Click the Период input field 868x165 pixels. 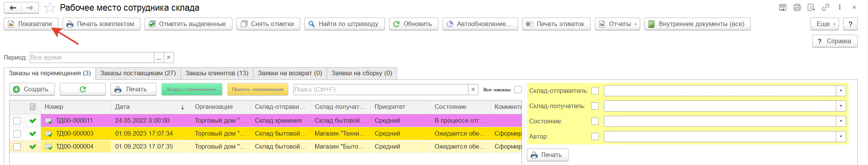tap(92, 57)
